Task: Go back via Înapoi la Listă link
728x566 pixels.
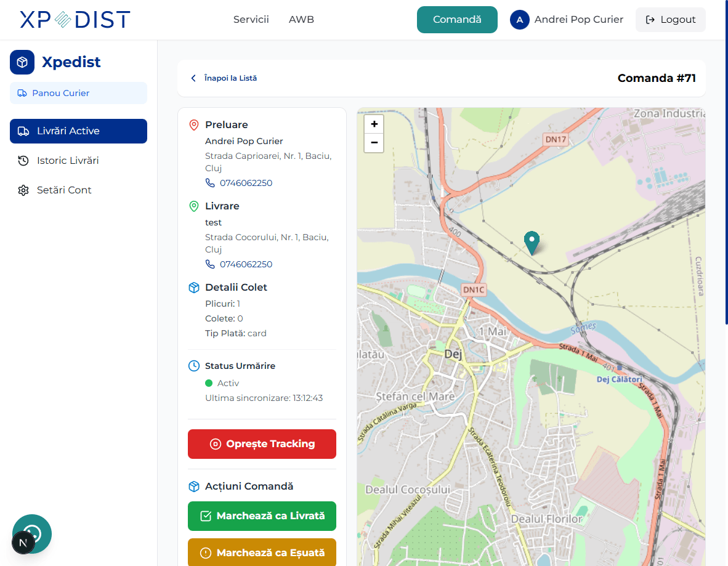Action: (x=230, y=78)
